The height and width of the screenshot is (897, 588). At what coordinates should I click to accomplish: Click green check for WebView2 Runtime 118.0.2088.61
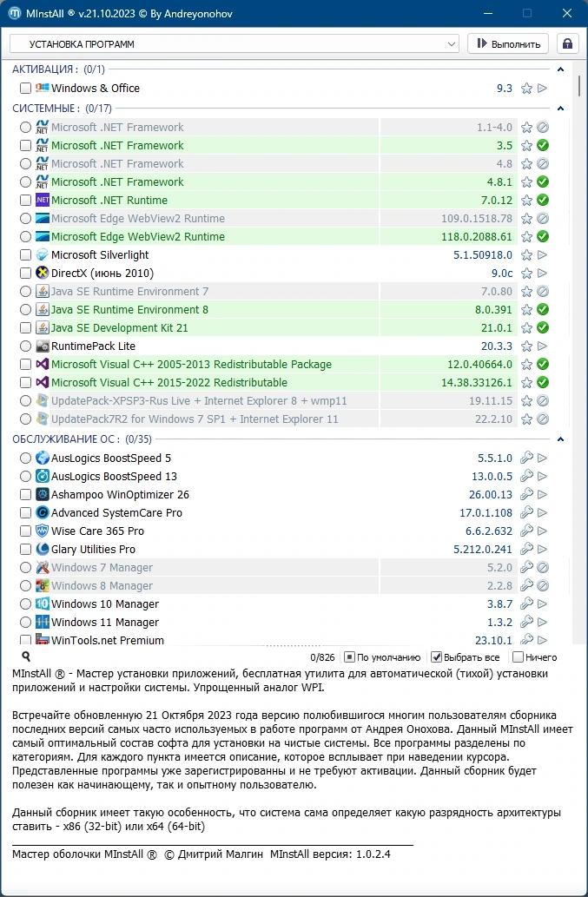[x=543, y=237]
